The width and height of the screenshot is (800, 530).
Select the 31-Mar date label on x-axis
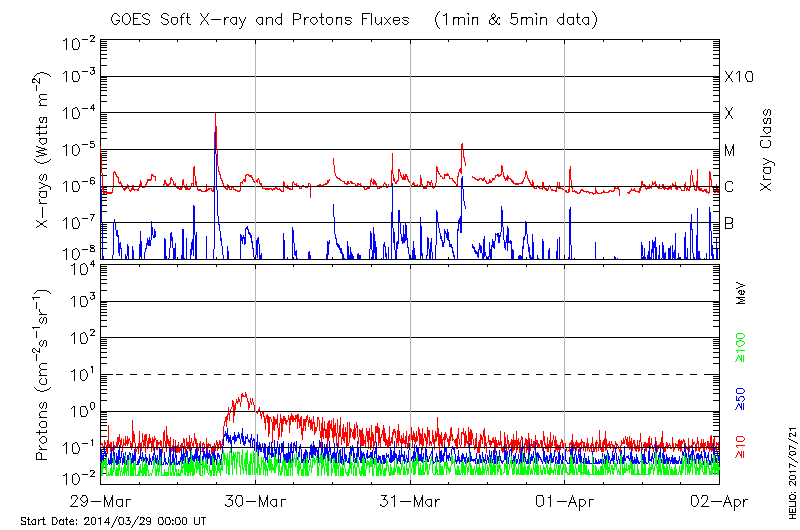(411, 502)
